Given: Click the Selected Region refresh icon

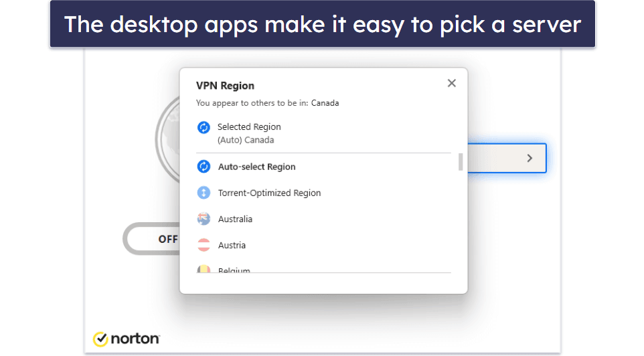Looking at the screenshot, I should (x=204, y=127).
